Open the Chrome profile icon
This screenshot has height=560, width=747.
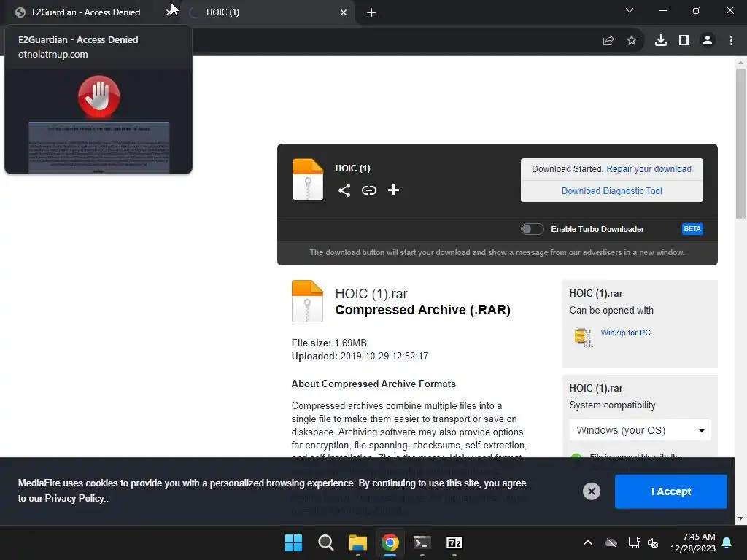point(708,41)
